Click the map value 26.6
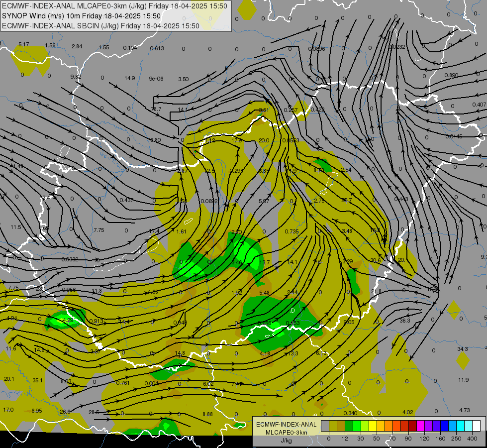 (x=65, y=412)
